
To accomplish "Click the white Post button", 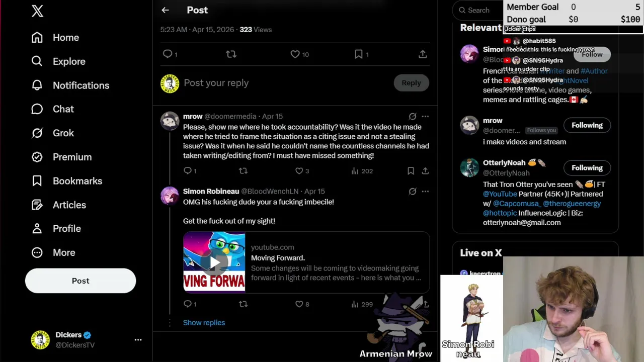I will (80, 281).
